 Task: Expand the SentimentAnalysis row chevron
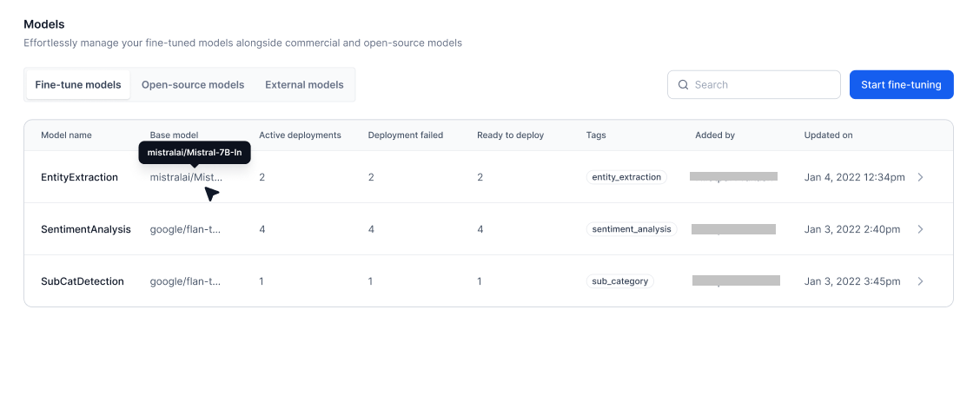tap(920, 229)
